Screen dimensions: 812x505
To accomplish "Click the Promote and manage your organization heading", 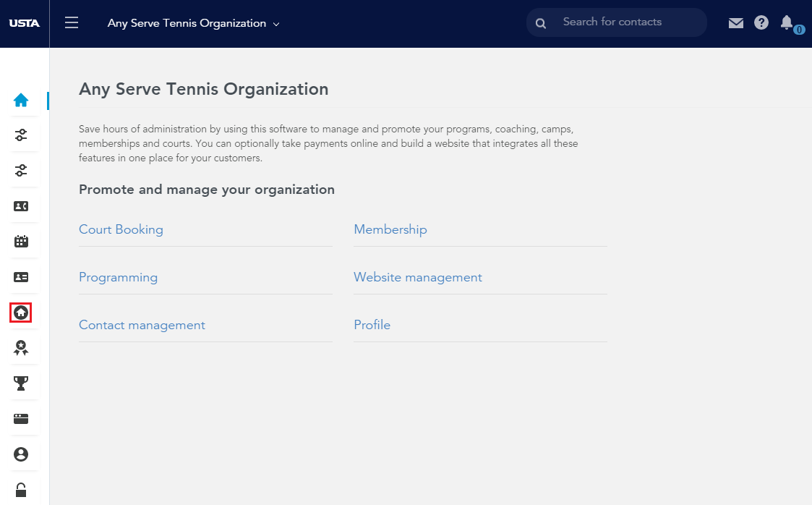I will [207, 190].
